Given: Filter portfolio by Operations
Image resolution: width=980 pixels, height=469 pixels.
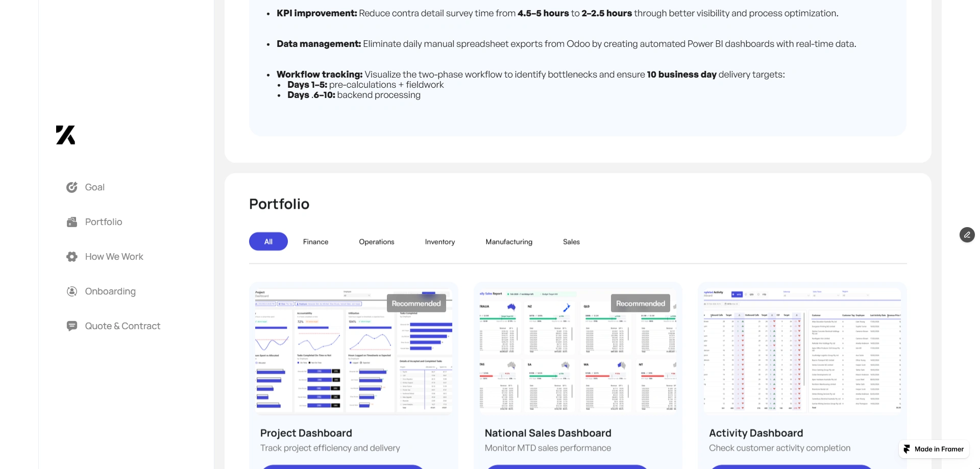Looking at the screenshot, I should point(377,241).
